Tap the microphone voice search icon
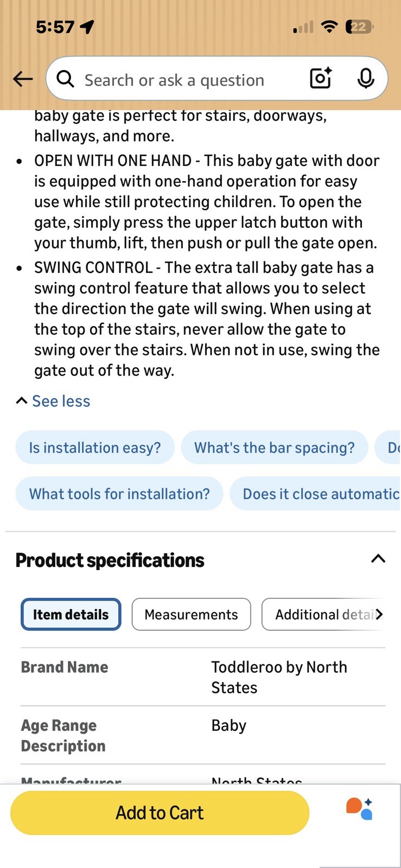 [x=366, y=79]
